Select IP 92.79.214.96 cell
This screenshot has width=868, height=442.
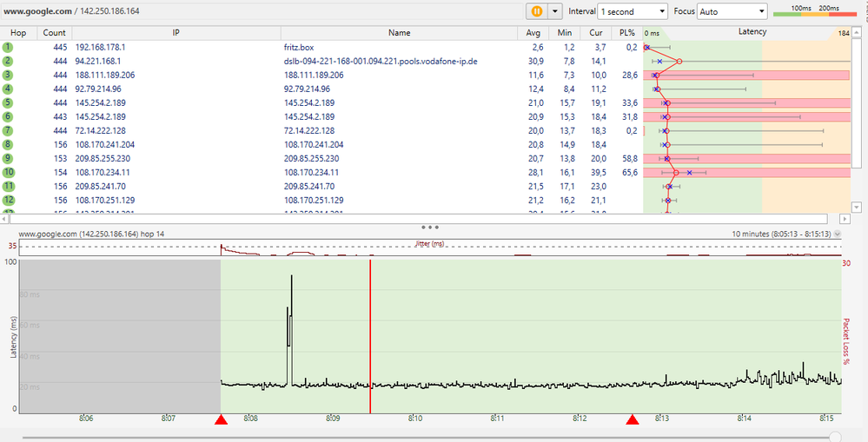pyautogui.click(x=98, y=89)
